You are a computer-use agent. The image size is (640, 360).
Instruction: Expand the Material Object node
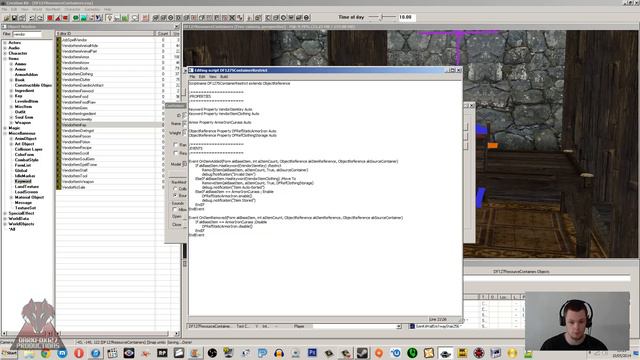(11, 197)
